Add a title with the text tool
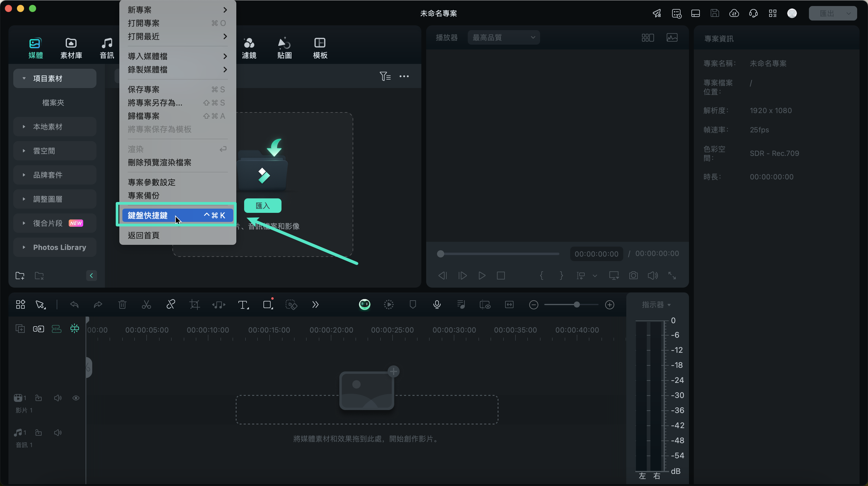The height and width of the screenshot is (486, 868). (243, 305)
